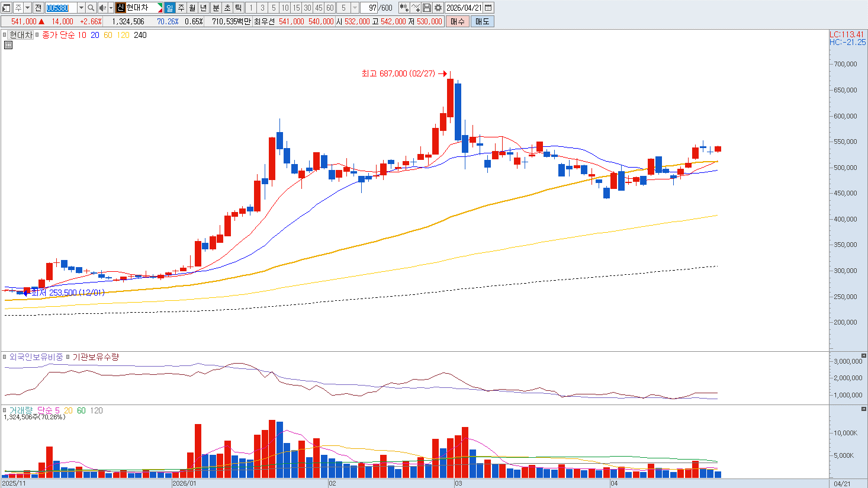Open the dropdown next to the 주 selector

[28, 8]
